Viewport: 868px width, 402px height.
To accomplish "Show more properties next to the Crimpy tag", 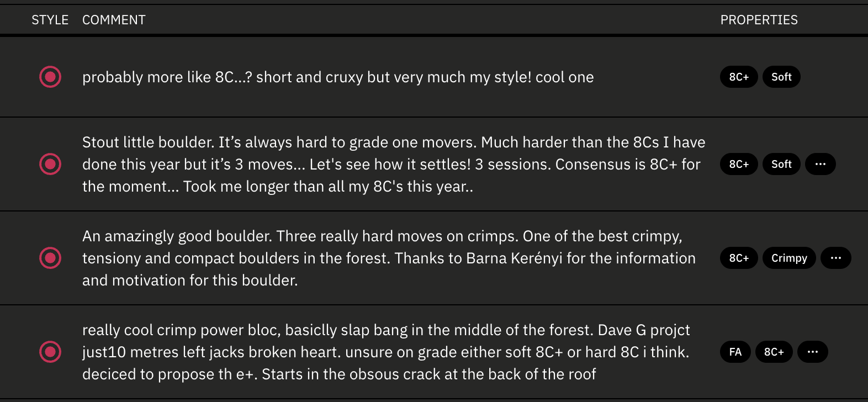I will [x=835, y=258].
